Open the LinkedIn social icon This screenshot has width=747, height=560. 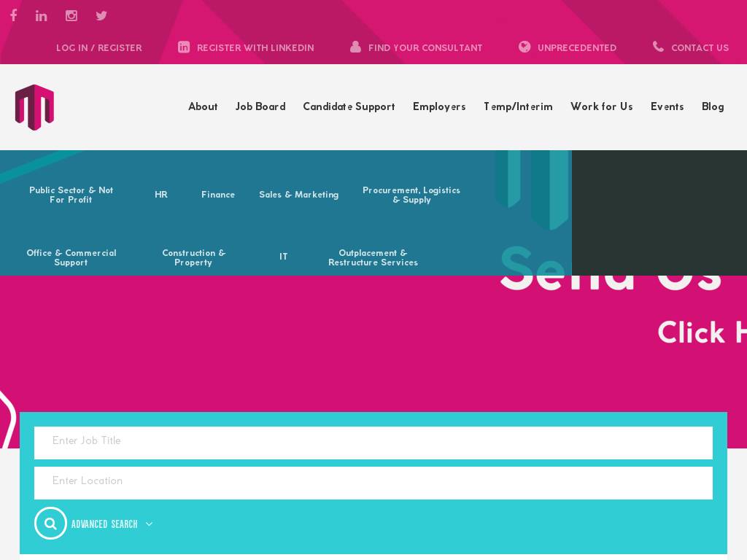click(42, 15)
